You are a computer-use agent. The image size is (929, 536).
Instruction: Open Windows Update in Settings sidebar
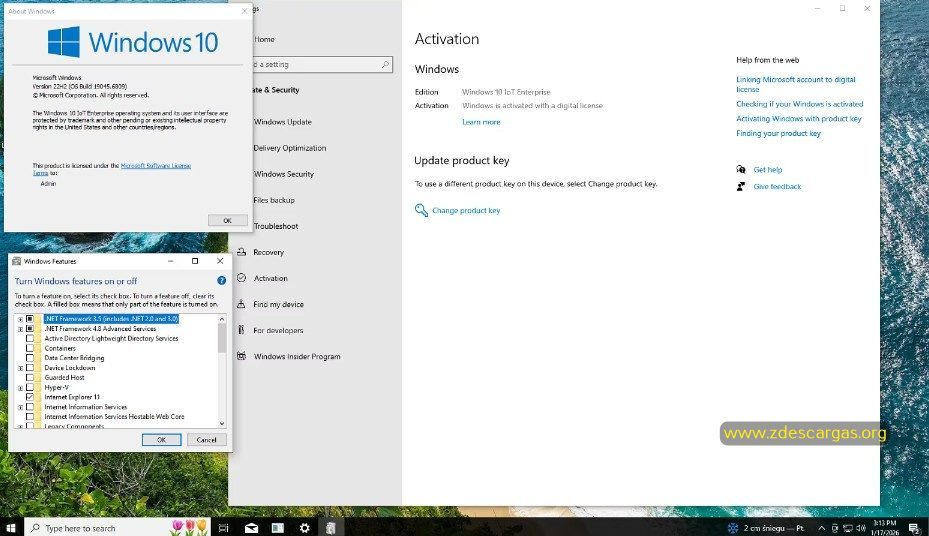[x=283, y=121]
